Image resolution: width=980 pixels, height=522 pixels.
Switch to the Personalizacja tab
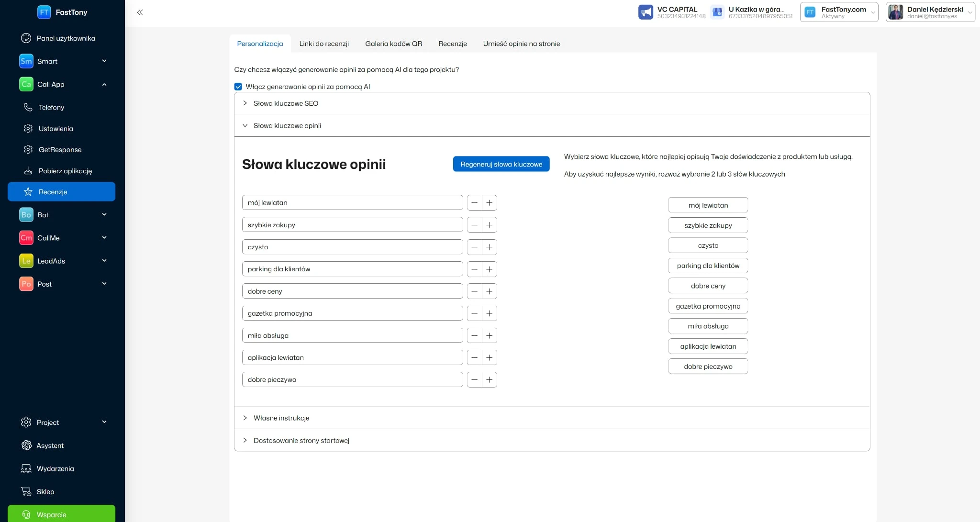260,44
